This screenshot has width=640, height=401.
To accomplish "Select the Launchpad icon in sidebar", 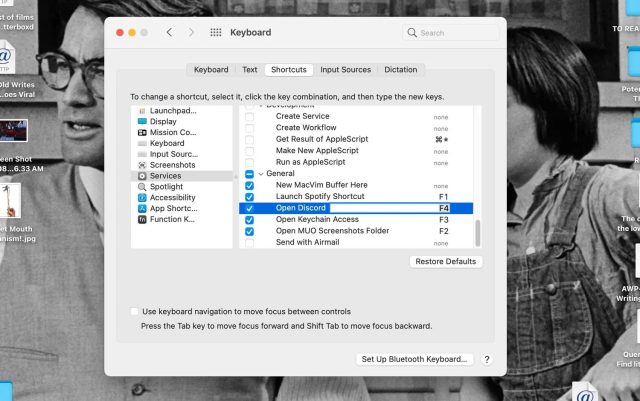I will click(x=142, y=111).
